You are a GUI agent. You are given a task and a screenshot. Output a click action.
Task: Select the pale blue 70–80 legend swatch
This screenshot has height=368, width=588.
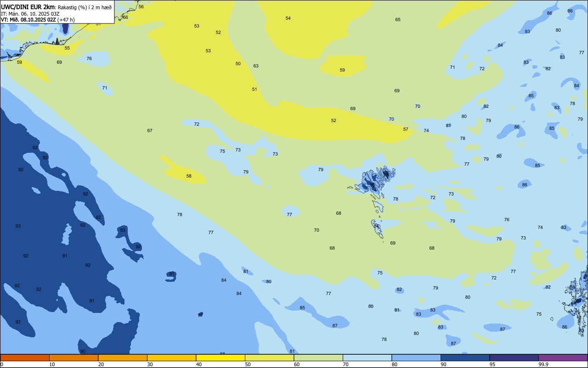tap(367, 357)
